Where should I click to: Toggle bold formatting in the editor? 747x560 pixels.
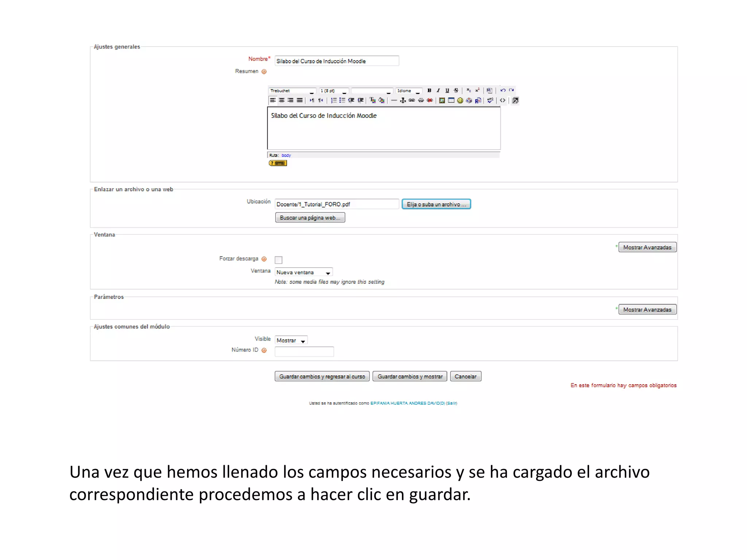pos(429,90)
